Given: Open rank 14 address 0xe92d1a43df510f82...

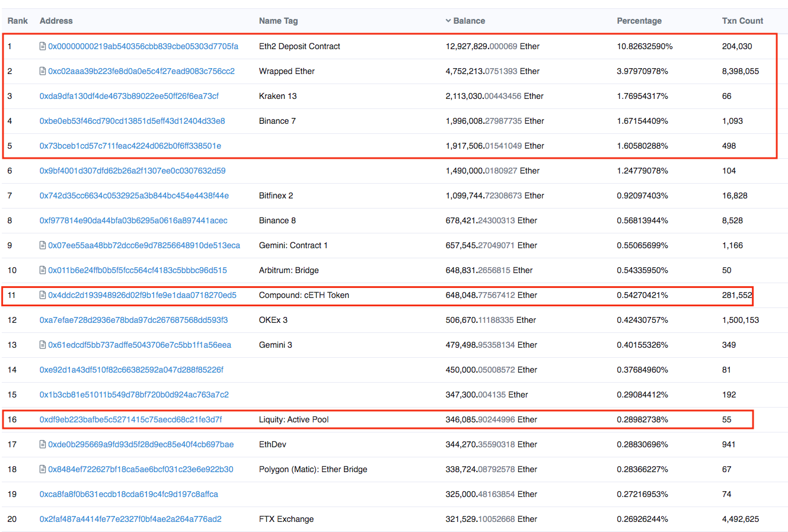Looking at the screenshot, I should pos(132,370).
